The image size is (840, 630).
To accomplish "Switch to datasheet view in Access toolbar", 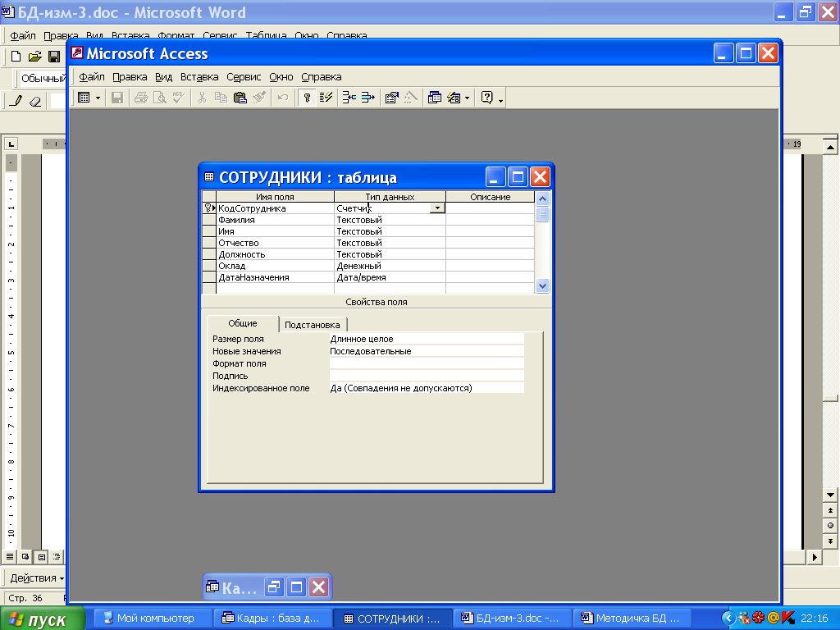I will pos(84,98).
